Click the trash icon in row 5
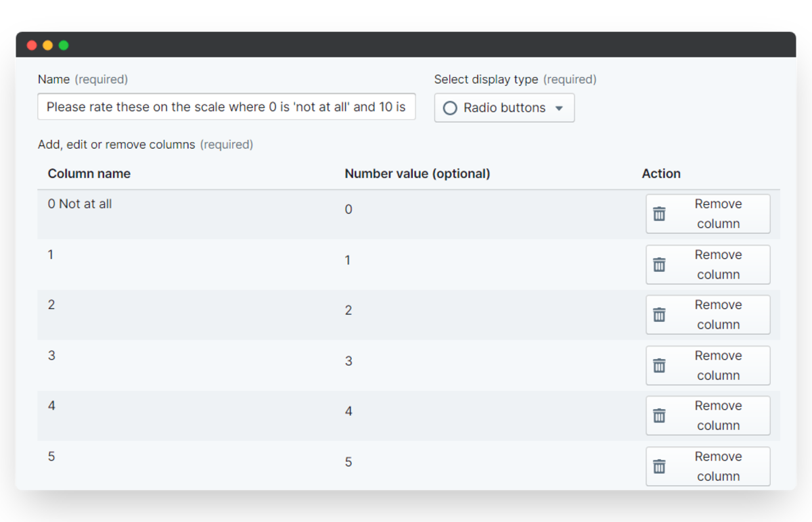Viewport: 812px width, 522px height. [x=659, y=467]
